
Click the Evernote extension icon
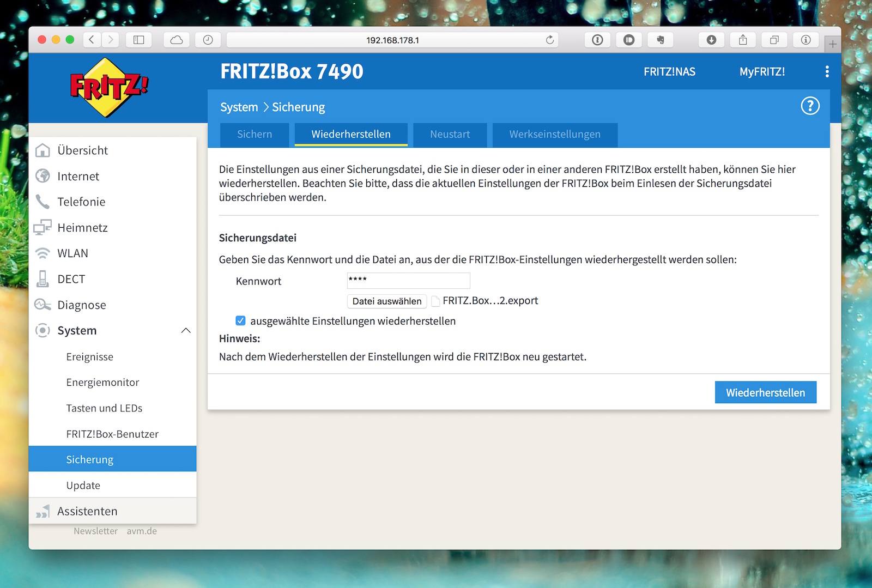click(661, 40)
